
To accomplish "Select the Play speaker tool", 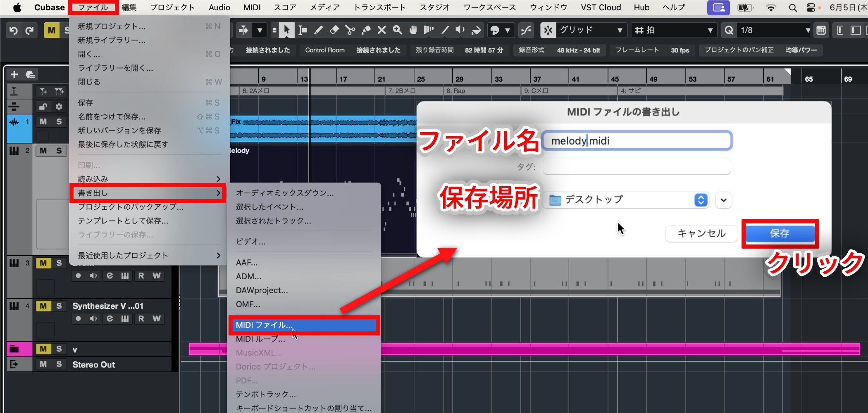I will pos(460,30).
